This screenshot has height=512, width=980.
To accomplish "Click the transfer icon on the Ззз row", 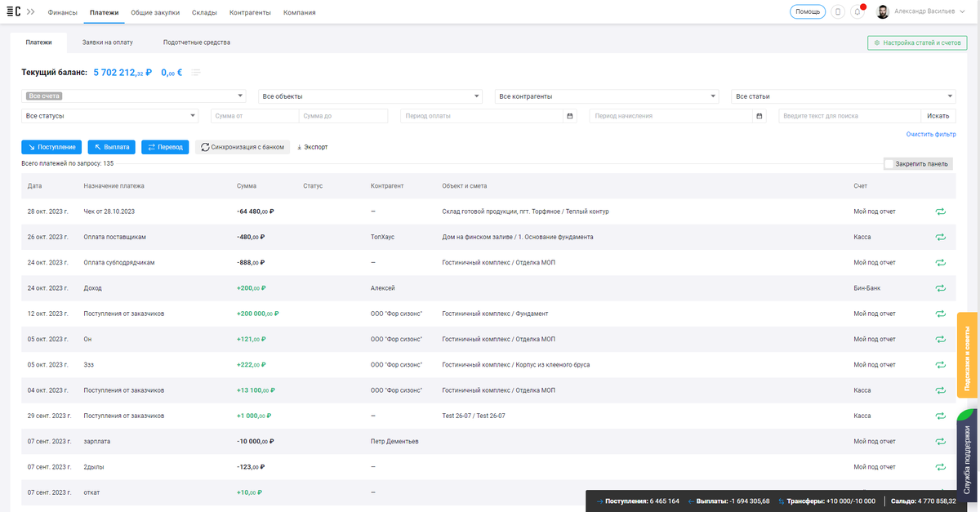I will click(x=941, y=364).
